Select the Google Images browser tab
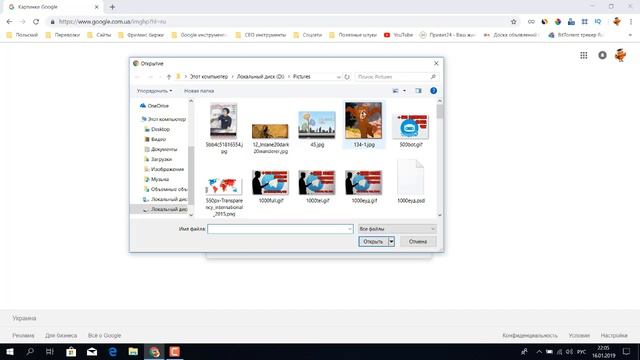 pyautogui.click(x=53, y=7)
